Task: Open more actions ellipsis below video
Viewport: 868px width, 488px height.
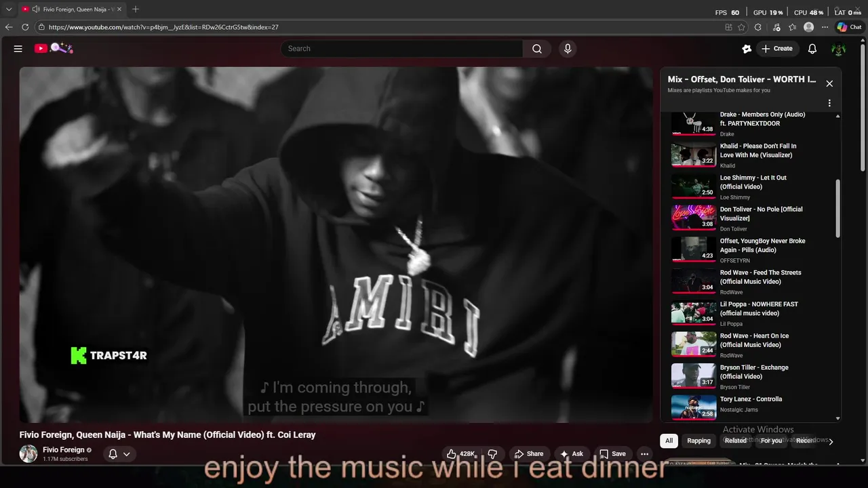Action: [645, 454]
